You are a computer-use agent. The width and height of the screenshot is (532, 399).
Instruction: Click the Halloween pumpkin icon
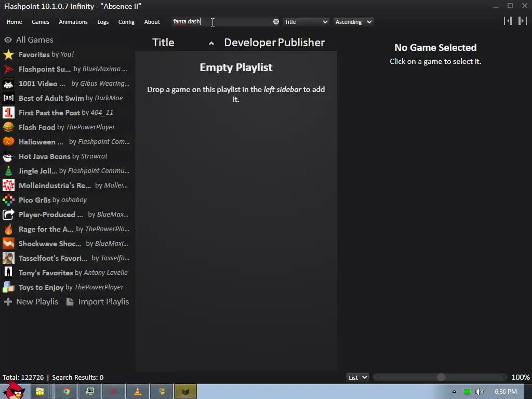point(8,142)
